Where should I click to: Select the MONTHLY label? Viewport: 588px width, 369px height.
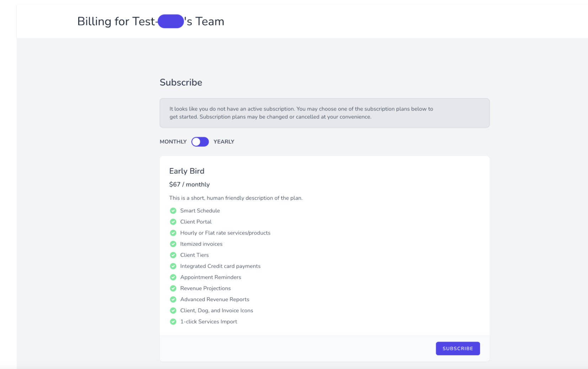tap(173, 142)
